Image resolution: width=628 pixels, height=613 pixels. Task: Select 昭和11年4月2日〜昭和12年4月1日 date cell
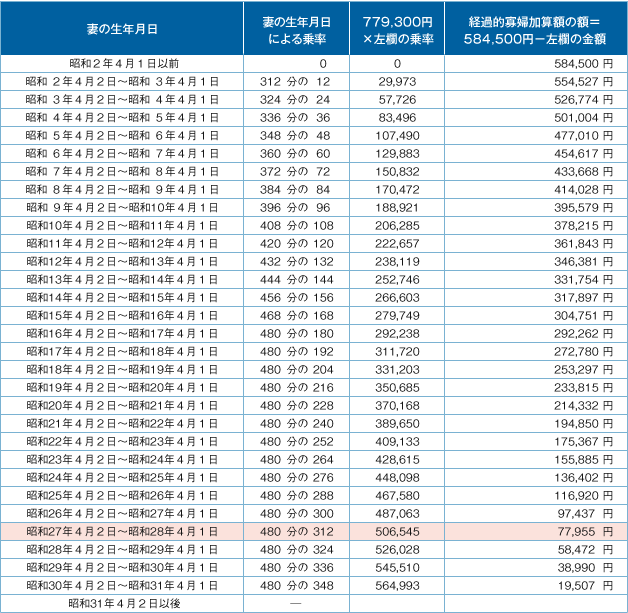(122, 244)
